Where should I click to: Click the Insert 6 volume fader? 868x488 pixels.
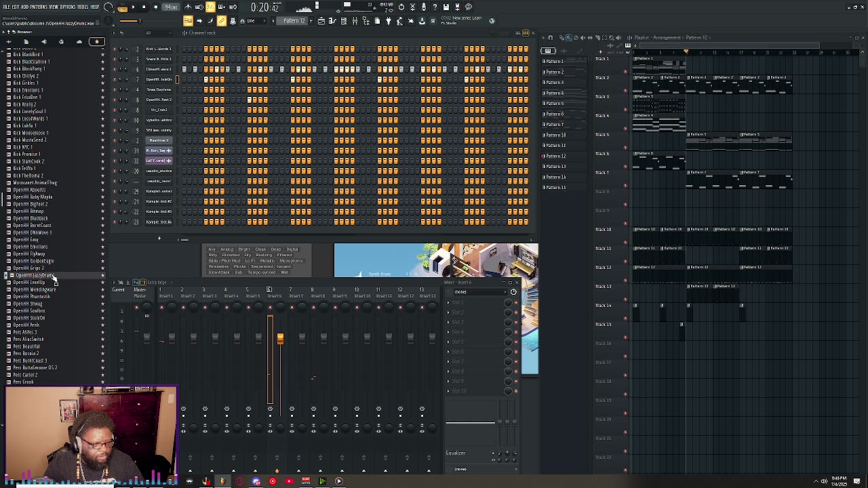click(280, 338)
